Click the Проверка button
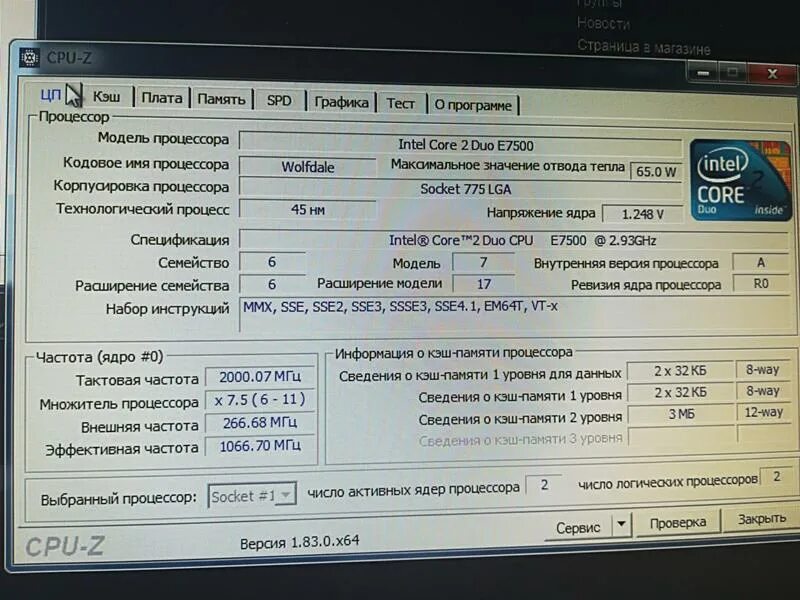The height and width of the screenshot is (600, 800). [678, 522]
